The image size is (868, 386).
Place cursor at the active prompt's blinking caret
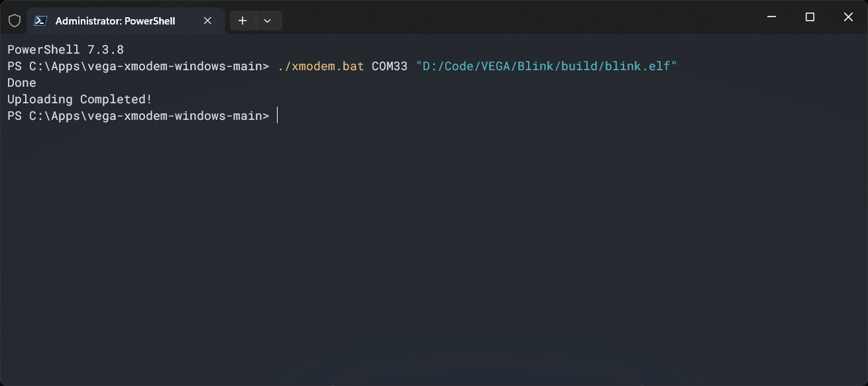point(278,116)
